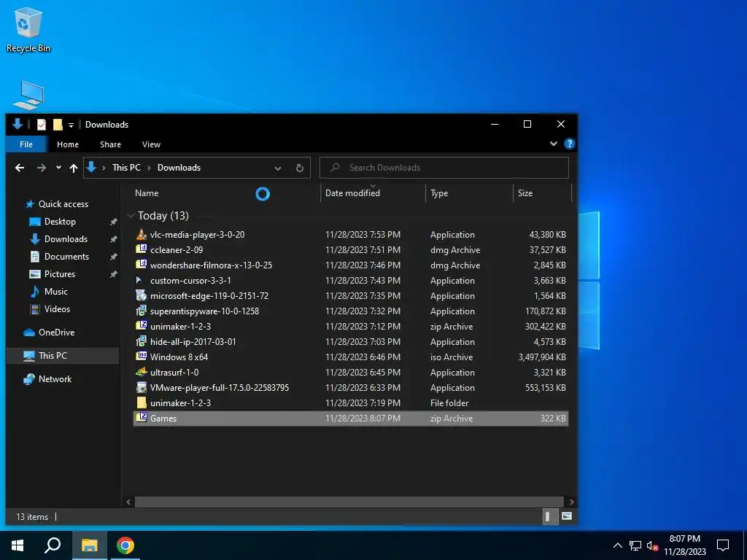Open the Windows Start menu
The width and height of the screenshot is (747, 560).
[18, 545]
